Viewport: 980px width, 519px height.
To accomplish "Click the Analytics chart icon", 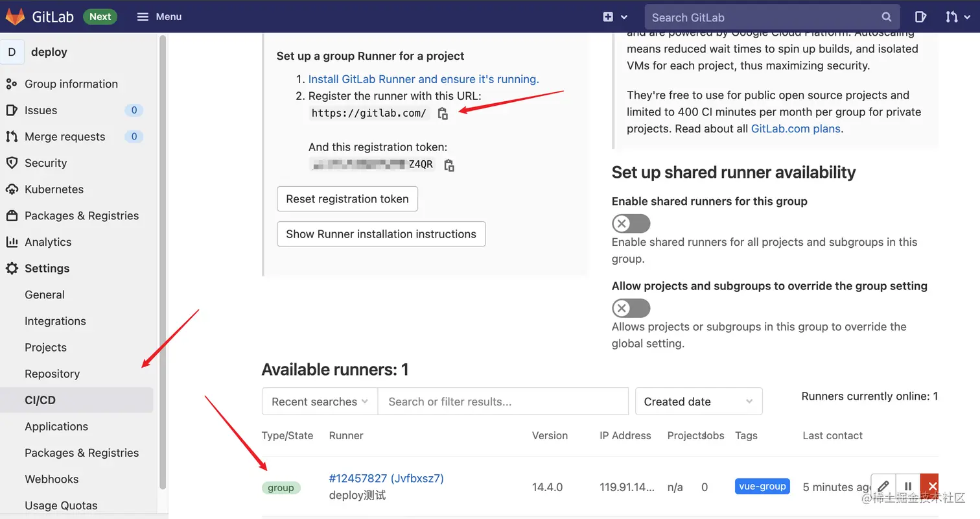I will pyautogui.click(x=12, y=242).
